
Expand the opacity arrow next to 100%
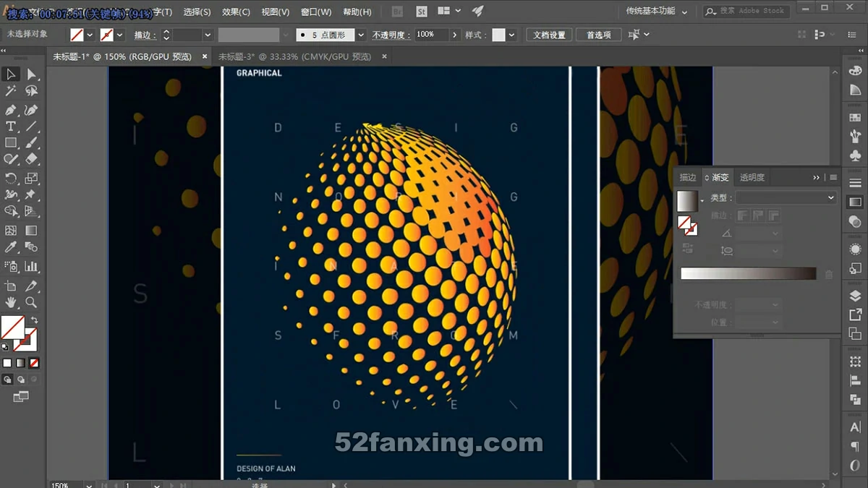(454, 35)
